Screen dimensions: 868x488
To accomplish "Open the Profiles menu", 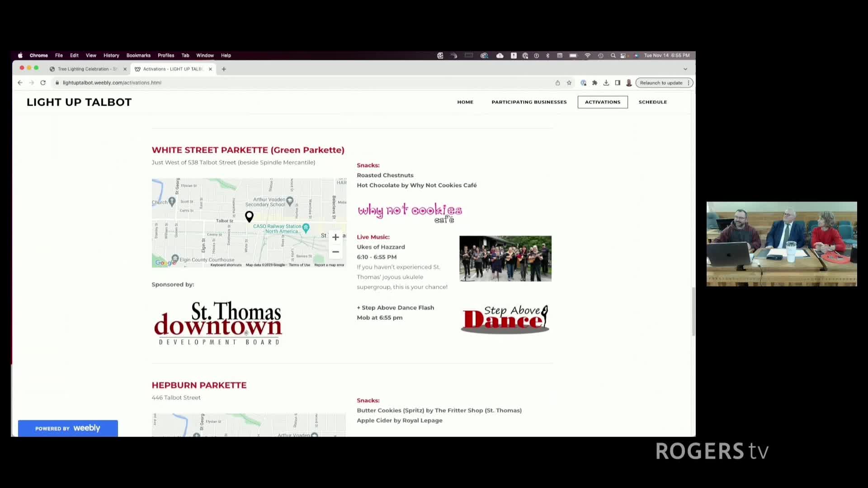I will (166, 56).
